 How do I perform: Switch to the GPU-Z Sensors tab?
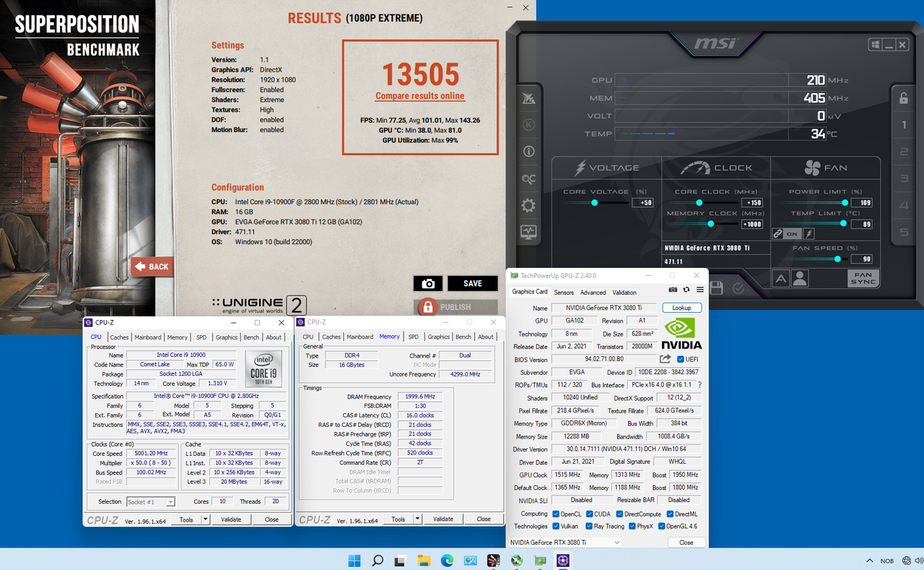564,292
